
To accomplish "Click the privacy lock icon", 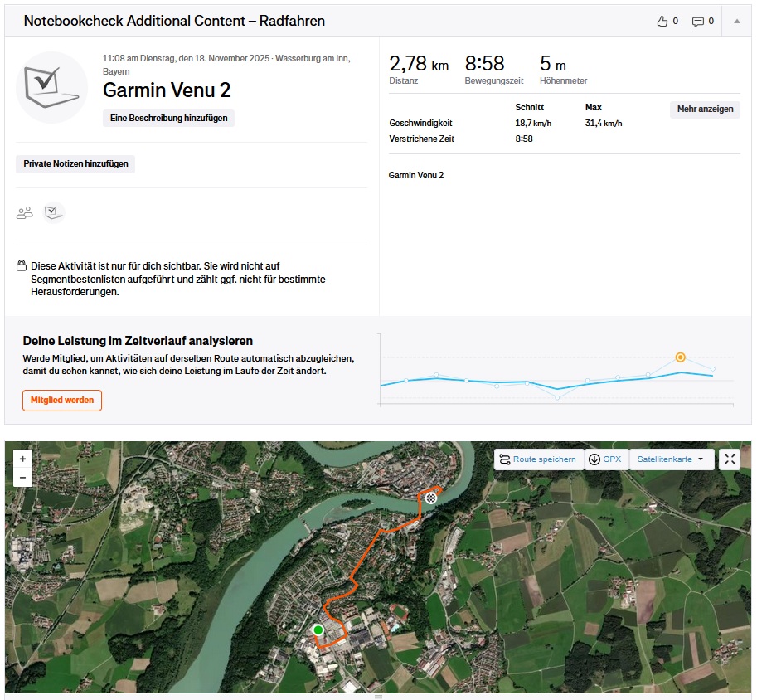I will click(x=22, y=266).
